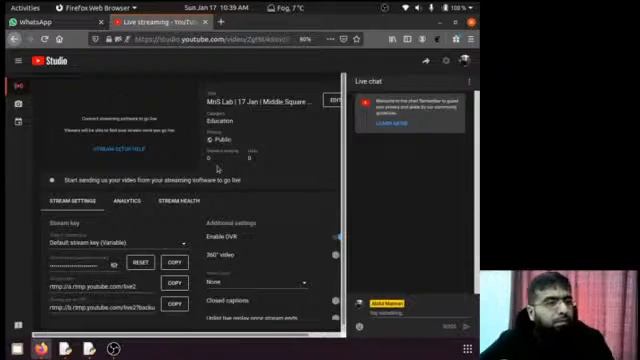
Task: Click the page zoom 80% indicator
Action: (x=305, y=39)
